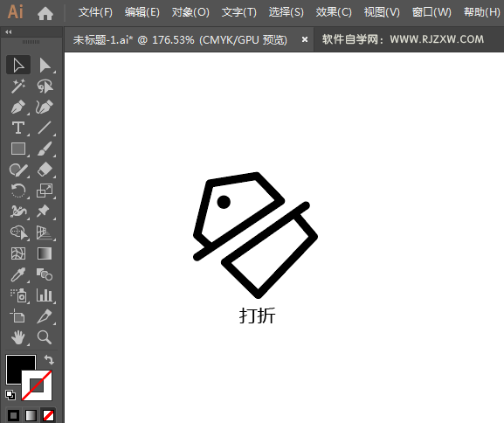Open the 文件(F) menu
The height and width of the screenshot is (423, 504).
pyautogui.click(x=95, y=12)
